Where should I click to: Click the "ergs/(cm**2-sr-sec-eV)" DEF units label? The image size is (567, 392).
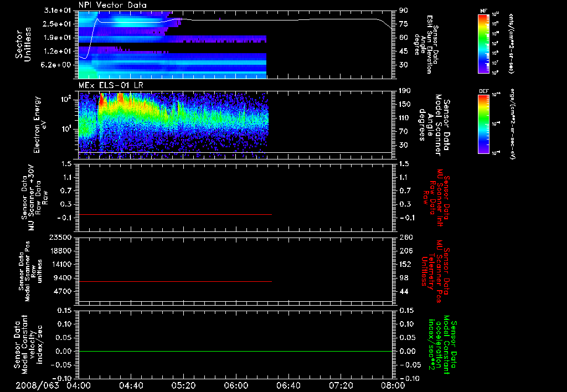pos(512,124)
